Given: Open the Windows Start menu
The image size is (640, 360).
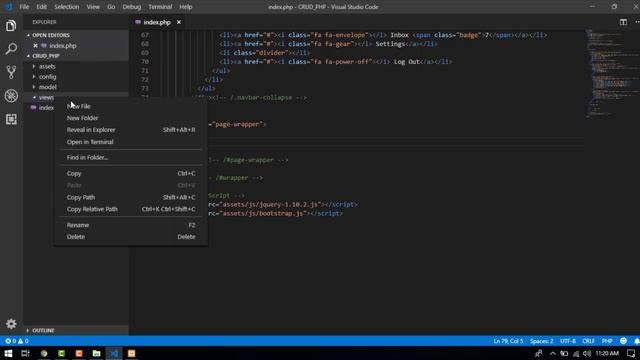Looking at the screenshot, I should pos(8,353).
